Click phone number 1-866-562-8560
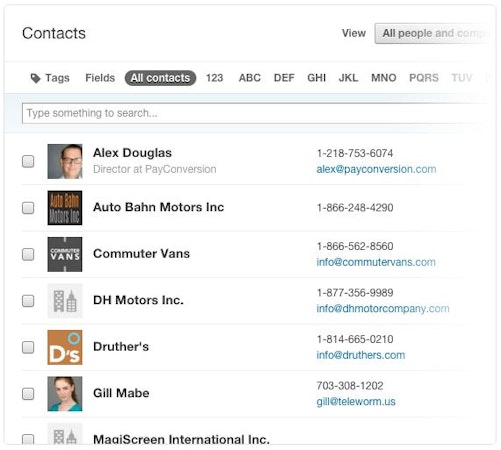 (355, 246)
